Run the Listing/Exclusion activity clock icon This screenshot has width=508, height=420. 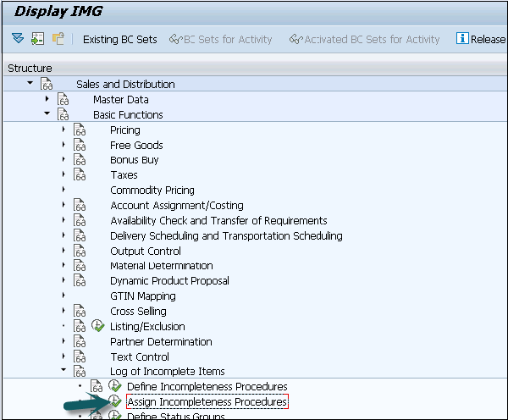tap(98, 326)
